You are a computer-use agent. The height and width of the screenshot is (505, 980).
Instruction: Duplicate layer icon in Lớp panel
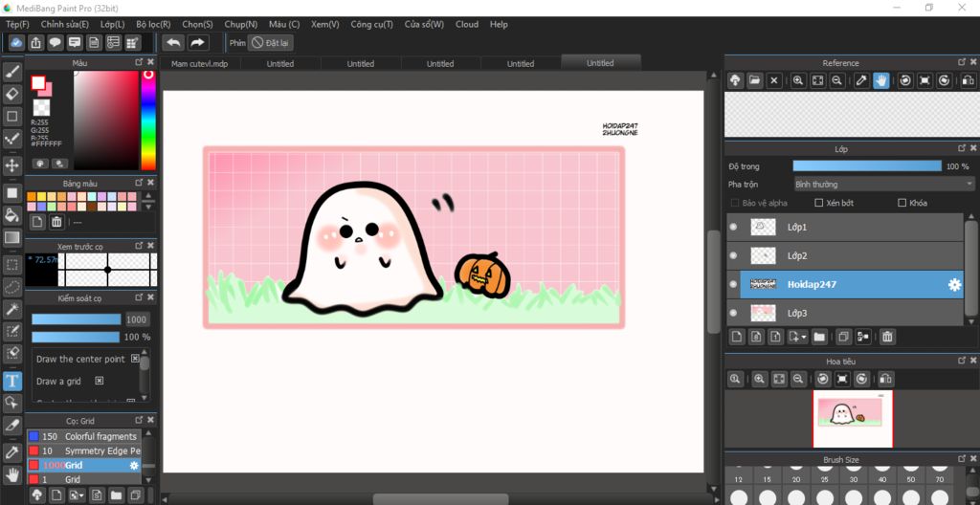(843, 337)
